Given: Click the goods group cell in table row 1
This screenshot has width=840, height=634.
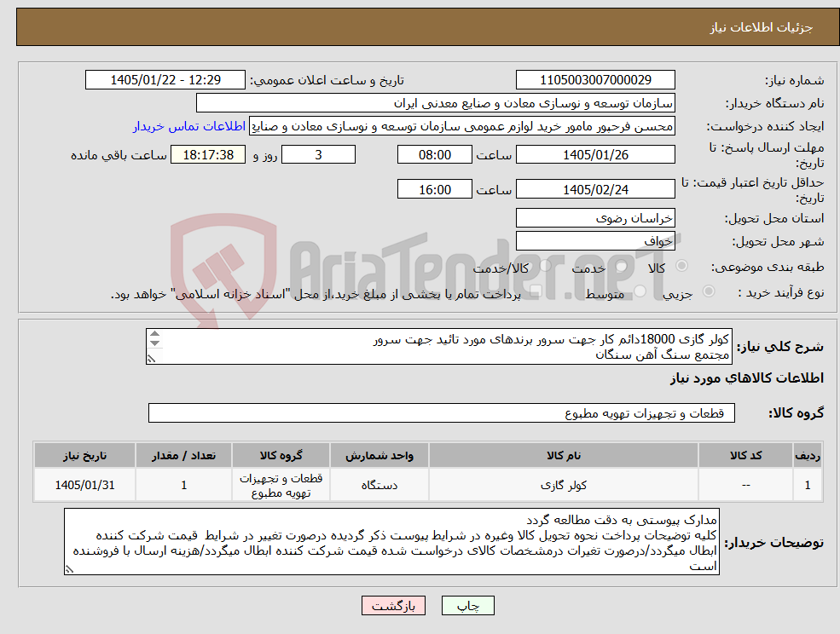Looking at the screenshot, I should pyautogui.click(x=281, y=485).
